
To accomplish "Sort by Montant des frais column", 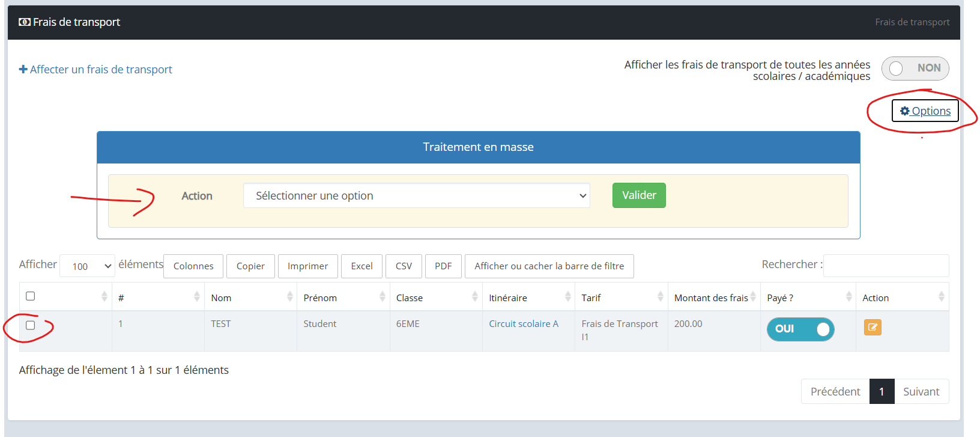I will pos(715,297).
